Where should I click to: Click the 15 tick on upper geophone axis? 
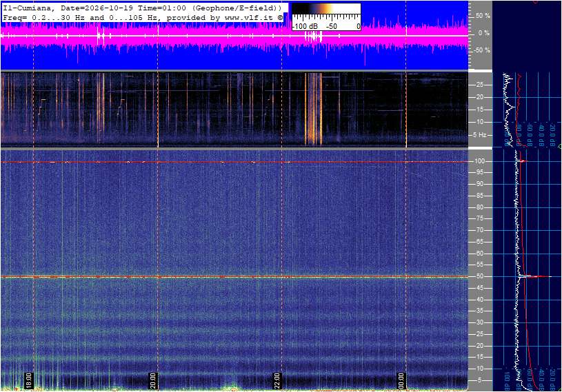pos(479,110)
